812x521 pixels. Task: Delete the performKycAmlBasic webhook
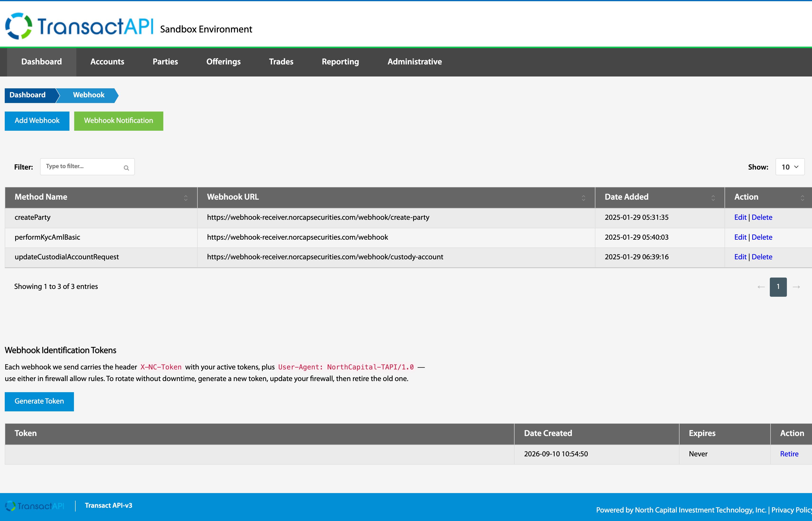point(762,238)
